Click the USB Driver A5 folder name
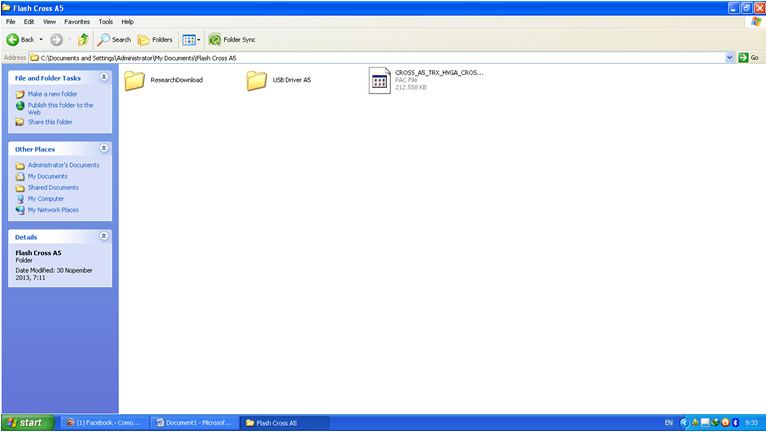Screen dimensions: 766x432 pyautogui.click(x=292, y=80)
